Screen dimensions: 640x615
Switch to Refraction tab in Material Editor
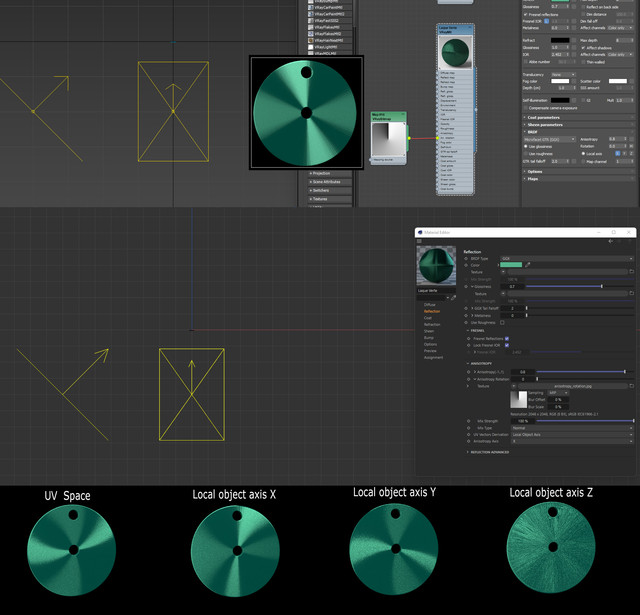click(x=432, y=324)
